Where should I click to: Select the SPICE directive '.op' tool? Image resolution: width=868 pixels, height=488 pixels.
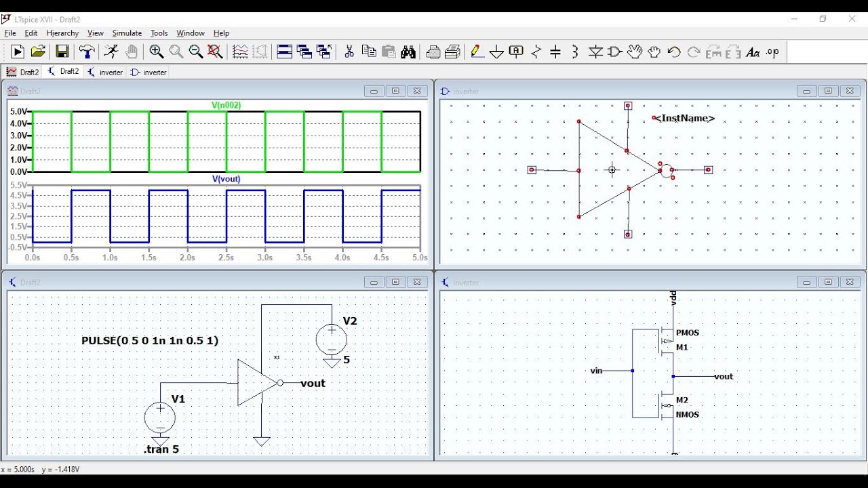(772, 52)
